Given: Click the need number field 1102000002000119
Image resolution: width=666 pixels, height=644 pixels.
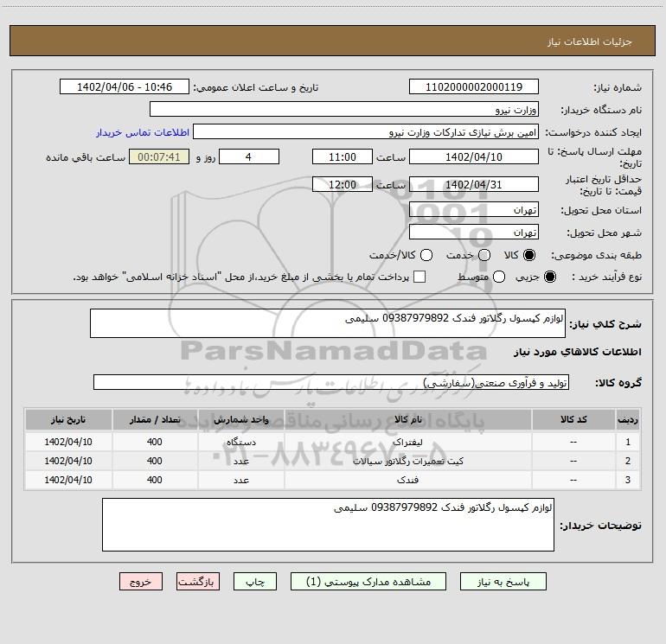Looking at the screenshot, I should (474, 87).
